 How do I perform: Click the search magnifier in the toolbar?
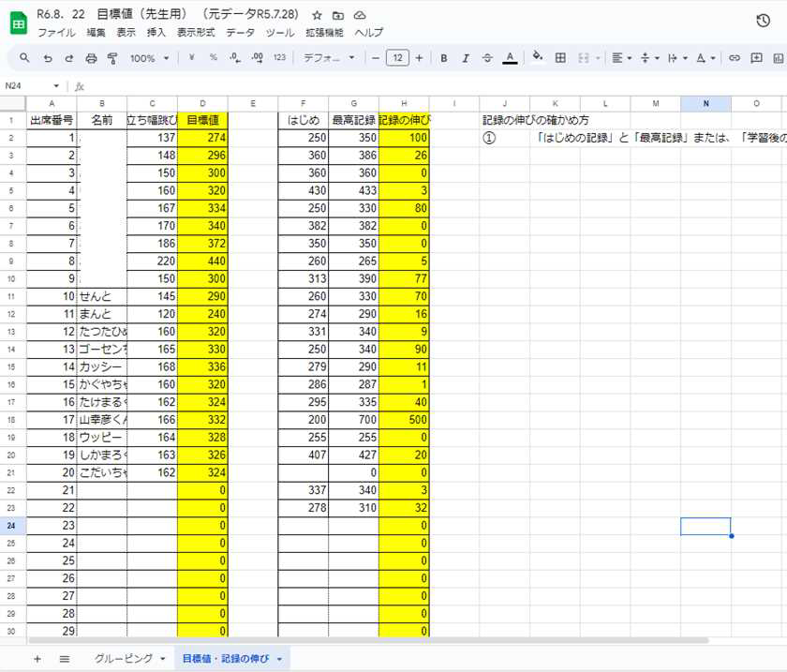pos(23,58)
